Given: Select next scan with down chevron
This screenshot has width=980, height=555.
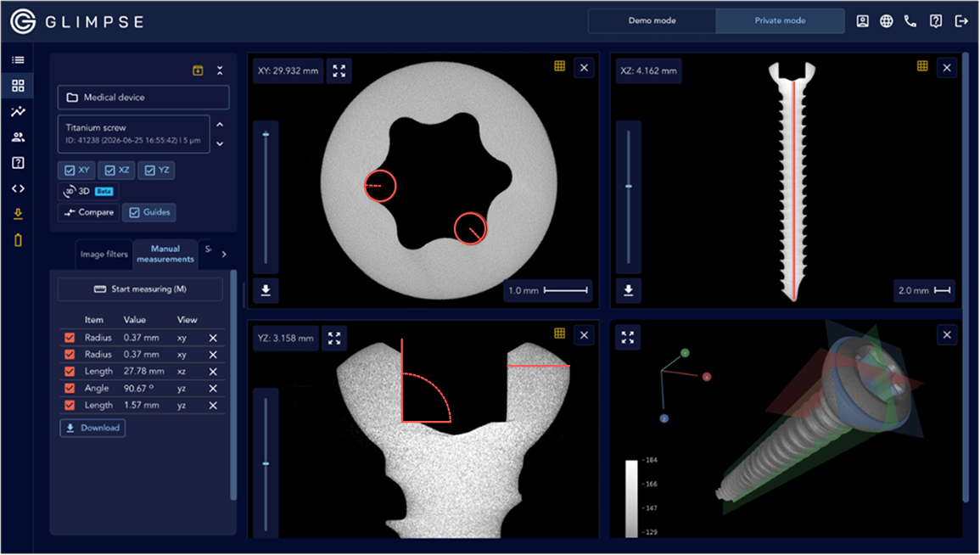Looking at the screenshot, I should click(220, 143).
